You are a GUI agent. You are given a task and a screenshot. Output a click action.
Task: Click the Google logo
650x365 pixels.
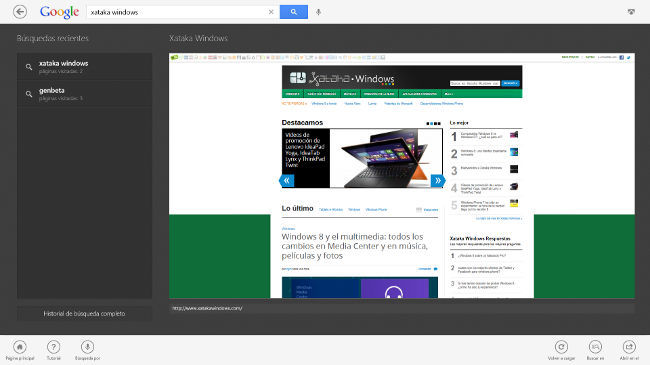pyautogui.click(x=59, y=12)
